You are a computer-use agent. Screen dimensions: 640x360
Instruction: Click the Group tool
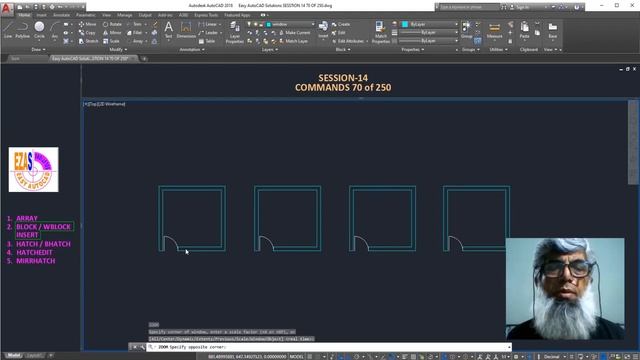pyautogui.click(x=466, y=30)
